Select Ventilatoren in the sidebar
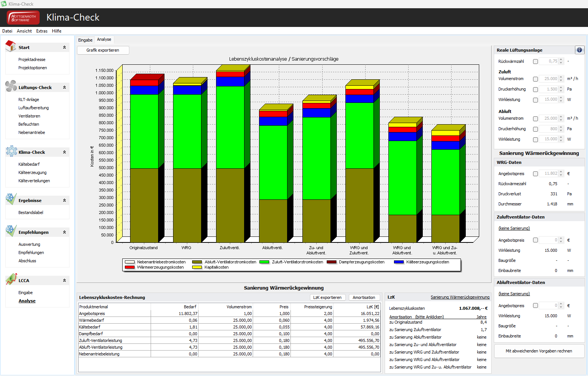Viewport: 588px width, 376px height. point(29,116)
